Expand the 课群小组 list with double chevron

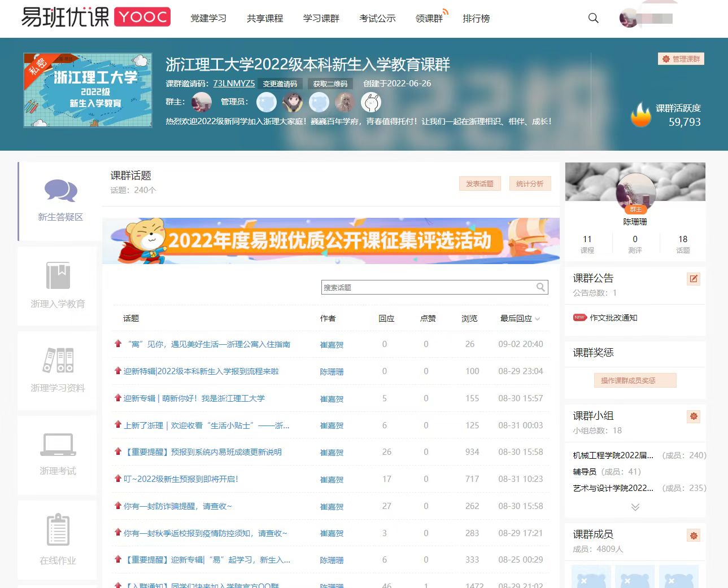click(635, 507)
